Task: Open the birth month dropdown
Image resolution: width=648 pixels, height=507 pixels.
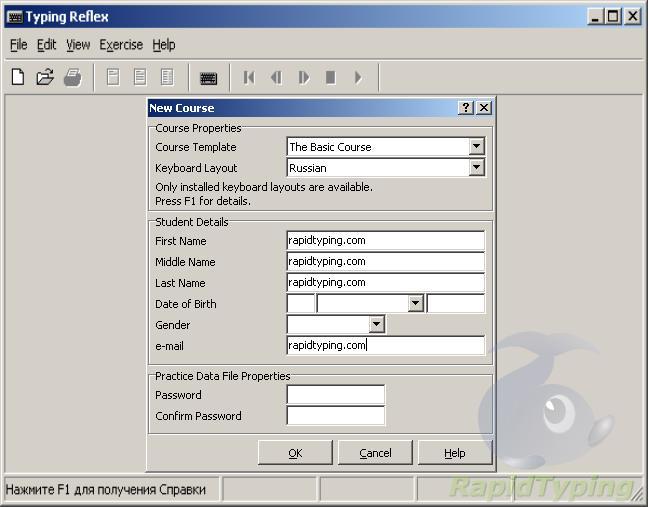Action: coord(415,303)
